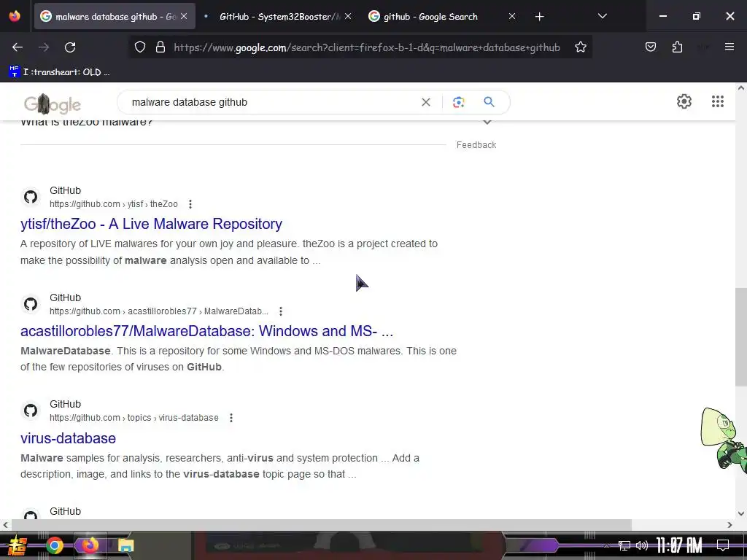View site info via the padlock icon

point(160,47)
